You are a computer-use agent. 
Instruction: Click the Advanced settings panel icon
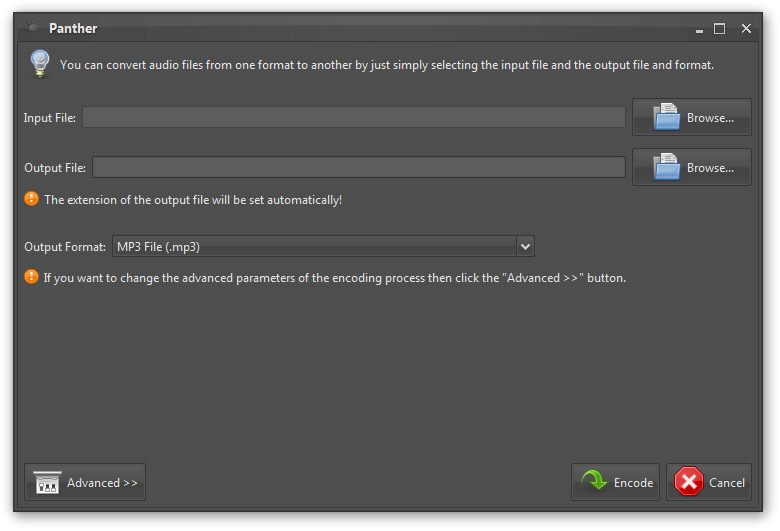(47, 482)
